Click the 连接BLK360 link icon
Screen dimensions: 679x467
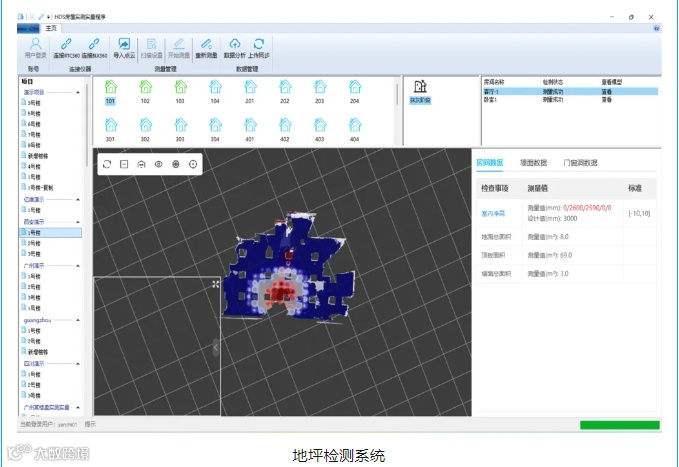coord(94,43)
